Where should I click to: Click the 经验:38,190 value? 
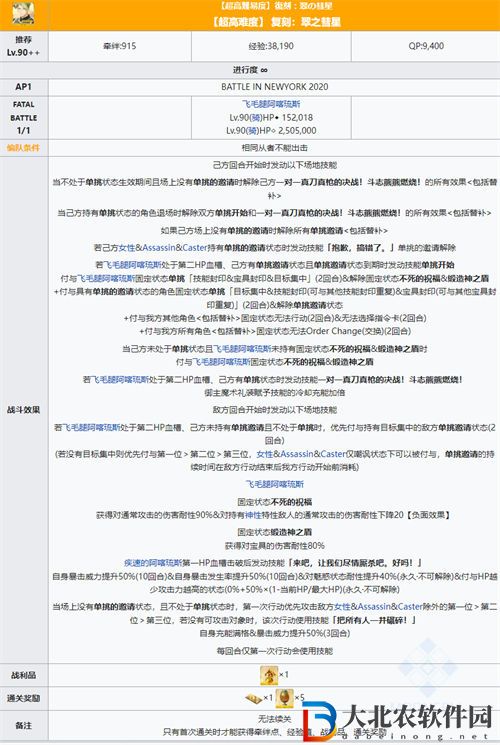tap(271, 46)
